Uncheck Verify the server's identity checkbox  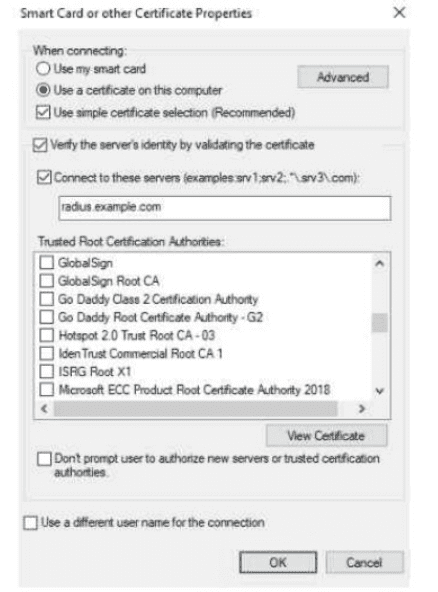(40, 145)
